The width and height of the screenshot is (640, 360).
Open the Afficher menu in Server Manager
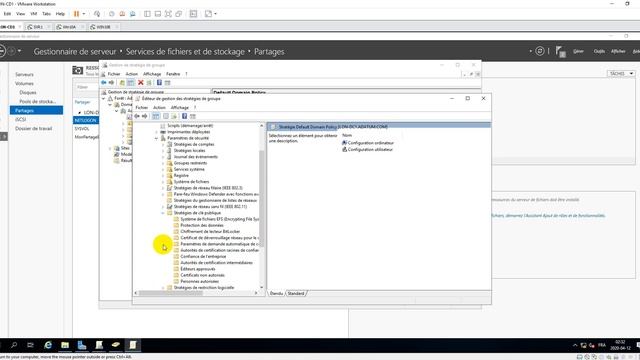pyautogui.click(x=618, y=51)
